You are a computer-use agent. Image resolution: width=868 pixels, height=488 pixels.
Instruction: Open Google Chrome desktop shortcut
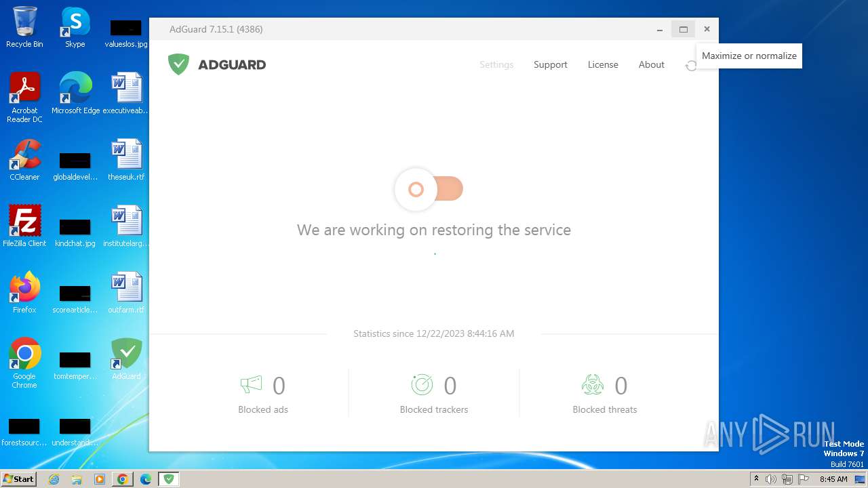24,363
